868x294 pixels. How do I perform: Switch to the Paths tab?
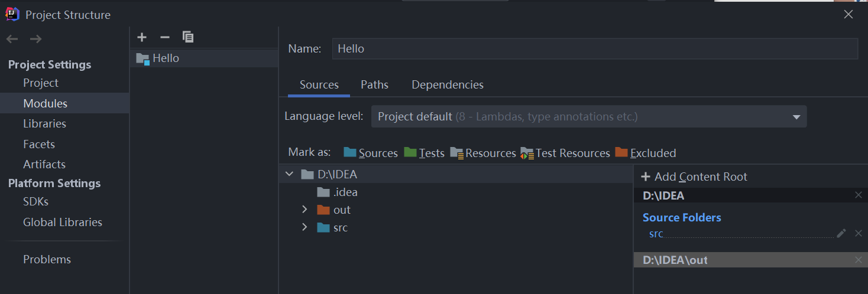pos(374,85)
